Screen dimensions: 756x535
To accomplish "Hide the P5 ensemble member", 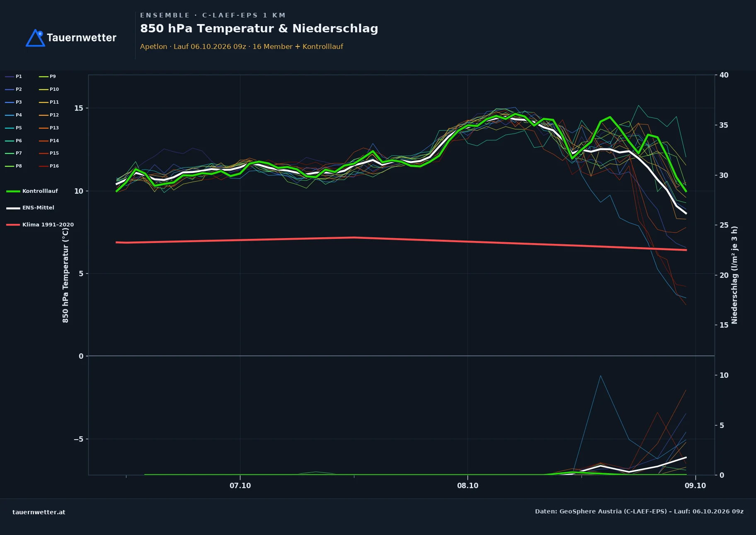I will click(x=14, y=128).
